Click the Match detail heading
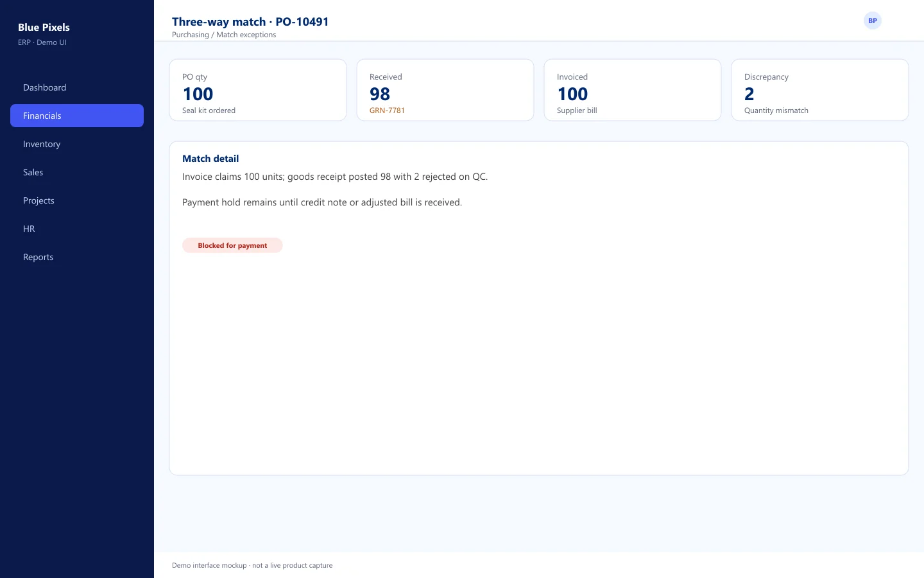Image resolution: width=924 pixels, height=578 pixels. tap(210, 159)
